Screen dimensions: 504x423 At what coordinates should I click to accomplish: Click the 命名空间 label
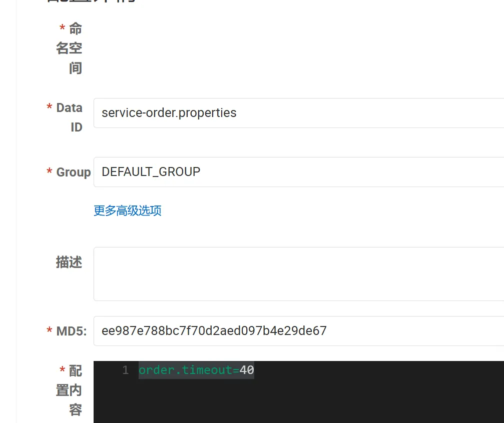(x=70, y=48)
